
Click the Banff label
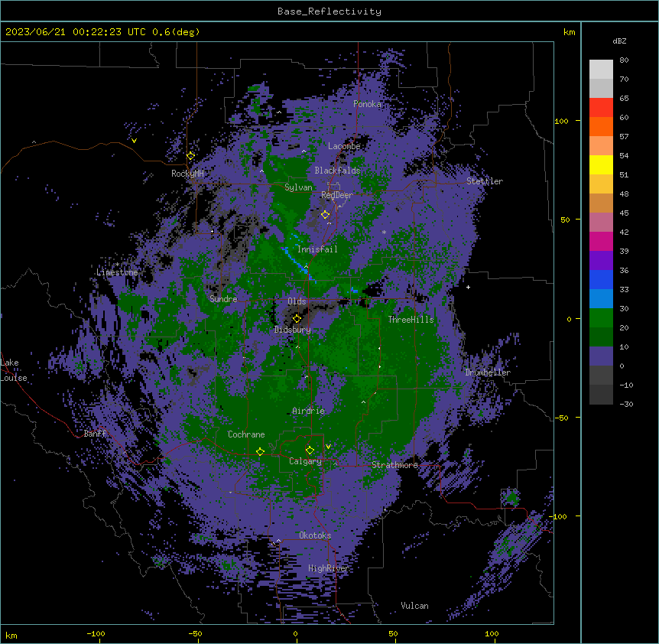click(95, 434)
